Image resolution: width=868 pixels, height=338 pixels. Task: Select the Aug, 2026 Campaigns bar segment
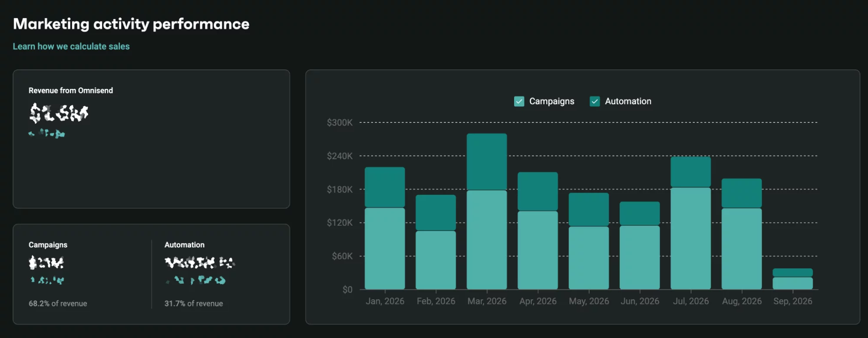(742, 249)
